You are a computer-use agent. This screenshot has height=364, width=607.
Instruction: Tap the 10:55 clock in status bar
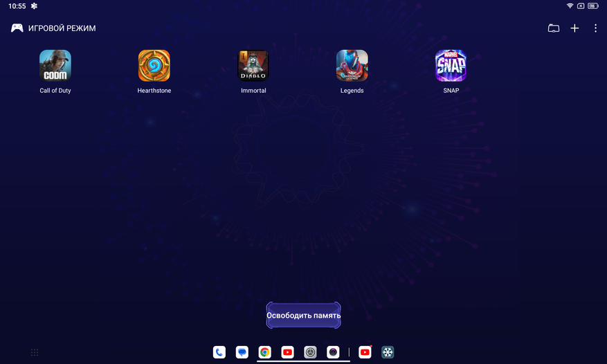tap(17, 6)
